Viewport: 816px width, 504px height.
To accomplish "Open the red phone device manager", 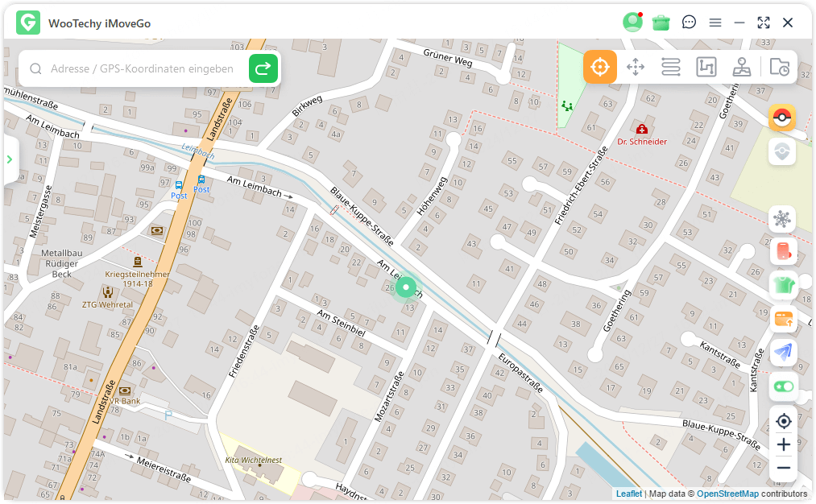I will tap(781, 251).
